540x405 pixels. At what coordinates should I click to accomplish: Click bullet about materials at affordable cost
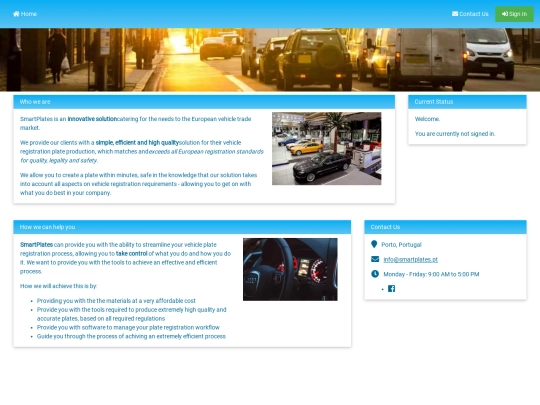point(116,301)
